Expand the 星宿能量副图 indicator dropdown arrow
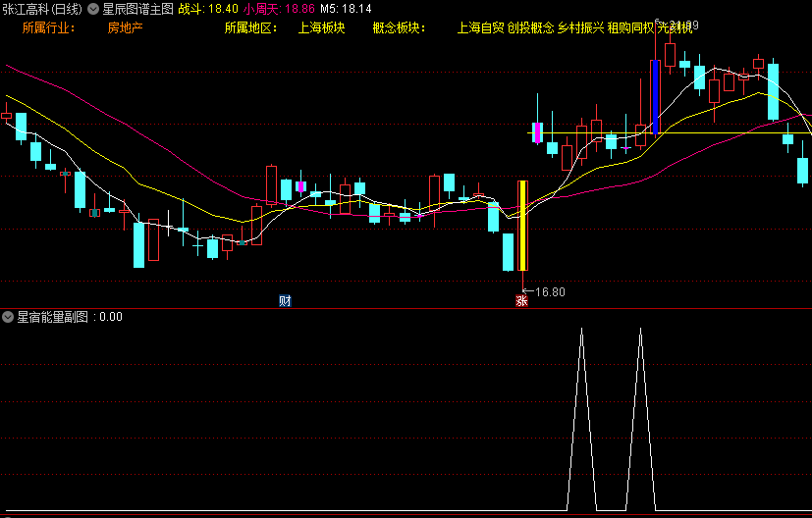Image resolution: width=812 pixels, height=518 pixels. [x=8, y=317]
